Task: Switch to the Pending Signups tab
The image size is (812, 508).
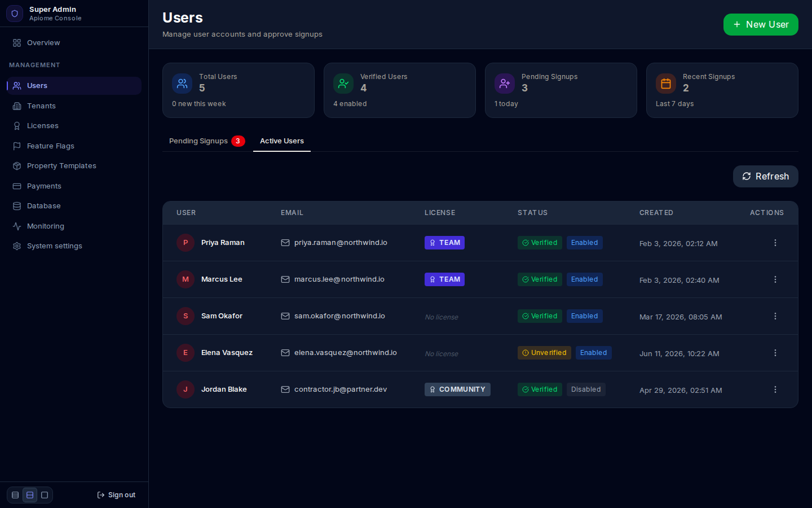Action: [207, 141]
